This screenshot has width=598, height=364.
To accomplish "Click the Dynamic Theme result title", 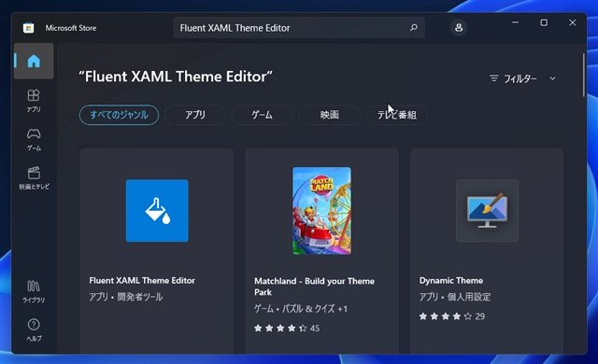I will [x=451, y=281].
